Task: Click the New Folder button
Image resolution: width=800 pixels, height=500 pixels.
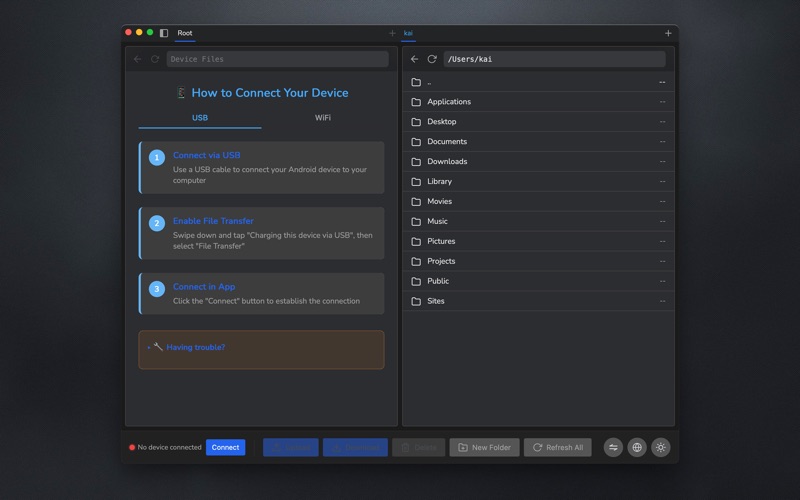Action: (484, 447)
